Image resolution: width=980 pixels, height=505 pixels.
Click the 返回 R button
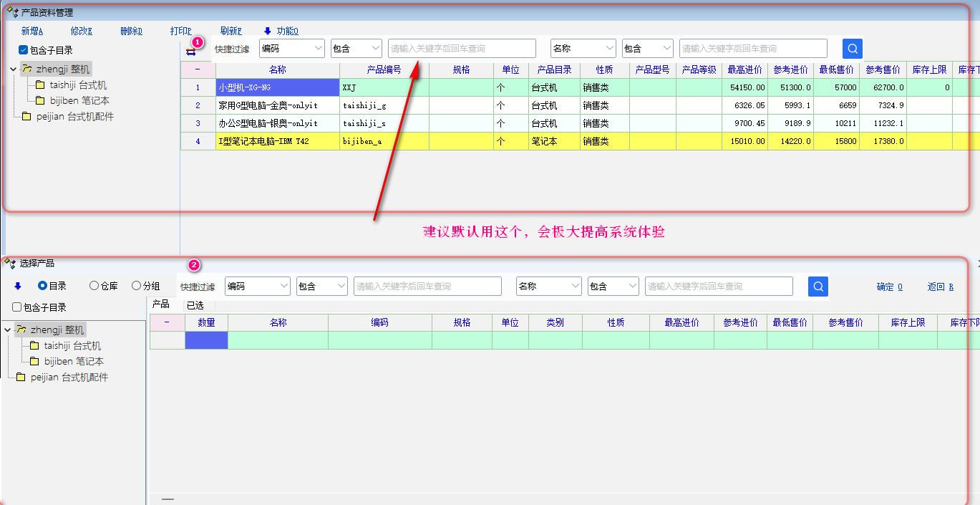(940, 287)
